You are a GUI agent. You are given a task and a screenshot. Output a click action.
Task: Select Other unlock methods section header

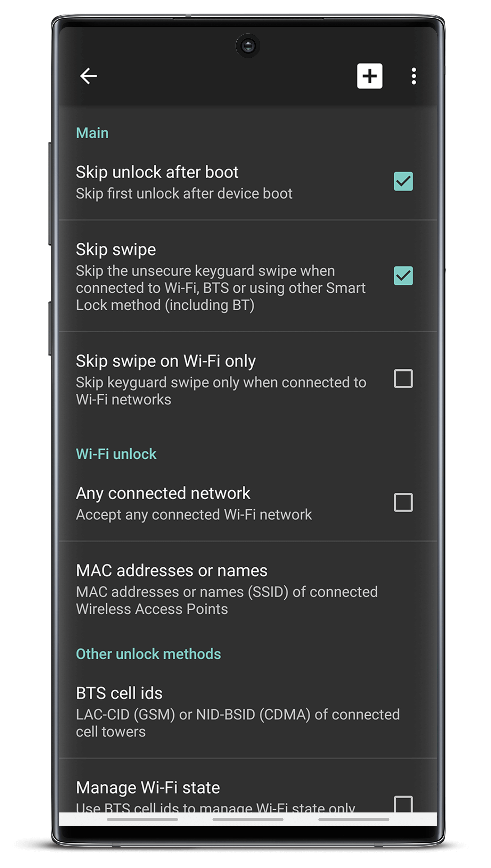pos(148,654)
